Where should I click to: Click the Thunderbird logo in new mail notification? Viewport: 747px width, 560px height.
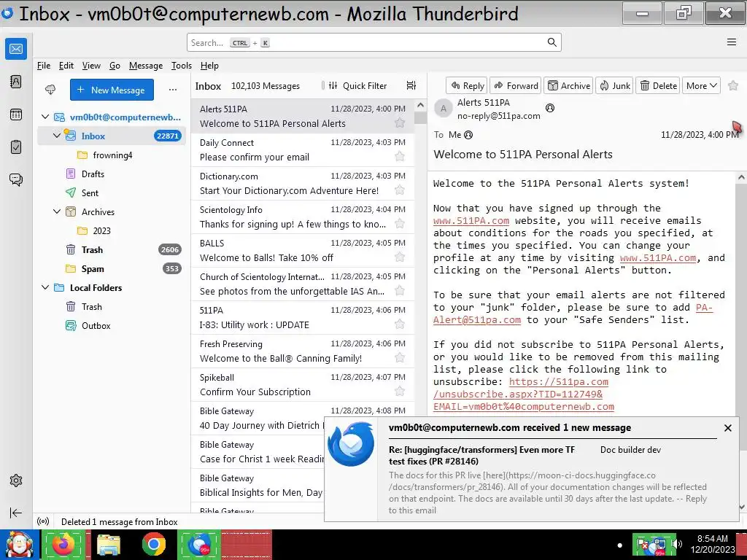(351, 444)
